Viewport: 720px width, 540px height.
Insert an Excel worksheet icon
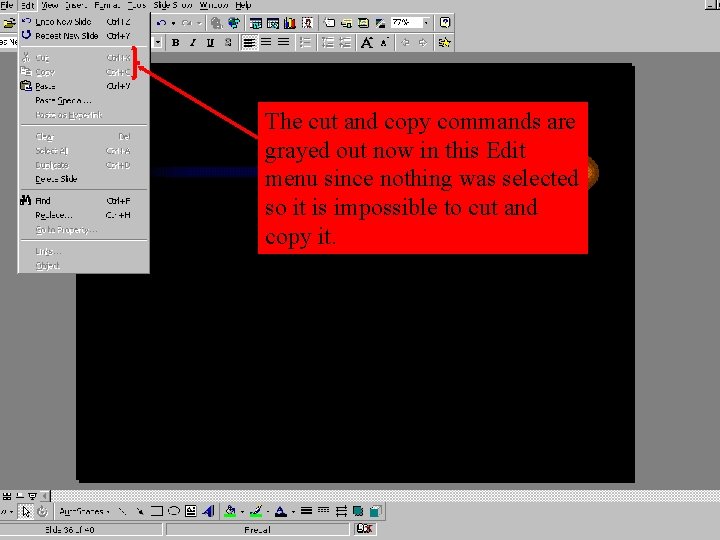pyautogui.click(x=273, y=22)
